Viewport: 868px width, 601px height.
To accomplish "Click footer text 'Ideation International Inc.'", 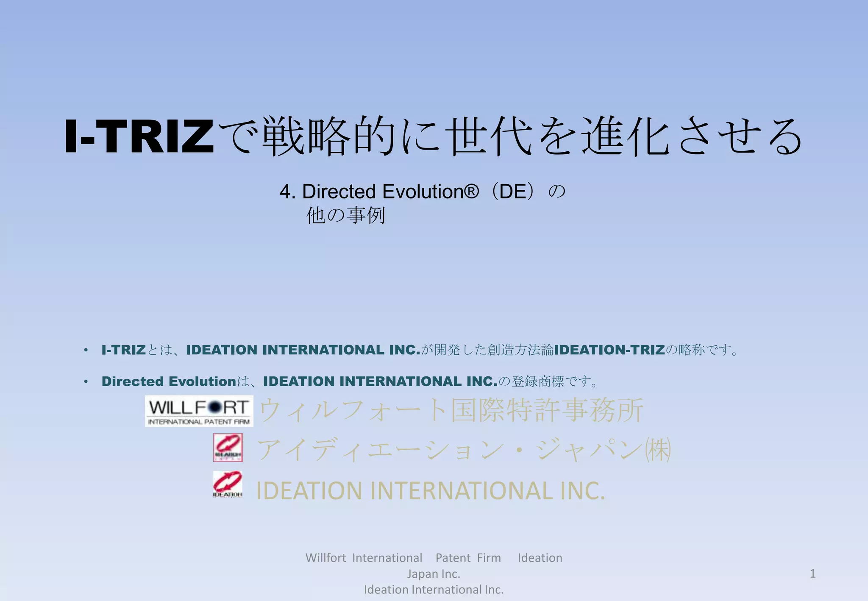I will [x=434, y=590].
